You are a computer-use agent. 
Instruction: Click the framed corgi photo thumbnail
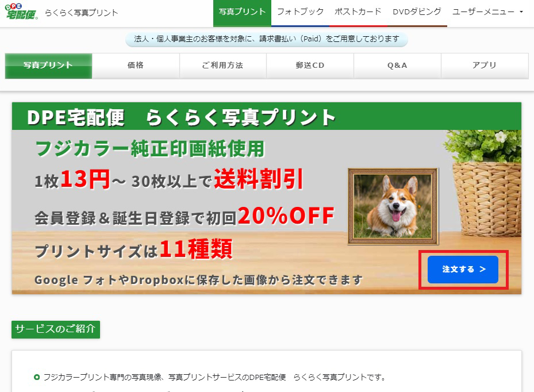click(x=393, y=206)
